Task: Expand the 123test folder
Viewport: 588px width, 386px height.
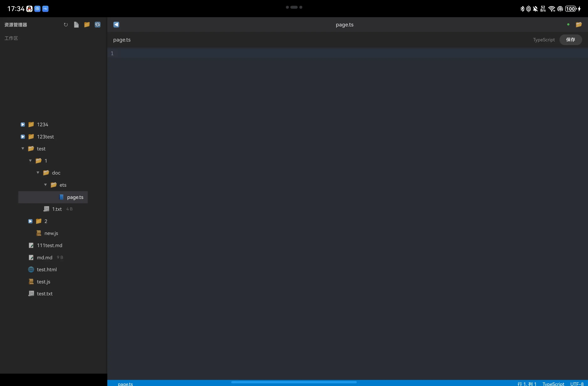Action: pos(23,137)
